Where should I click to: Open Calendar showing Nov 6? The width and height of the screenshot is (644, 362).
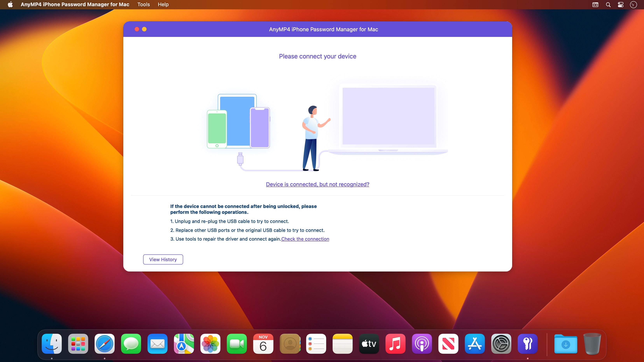(x=263, y=344)
